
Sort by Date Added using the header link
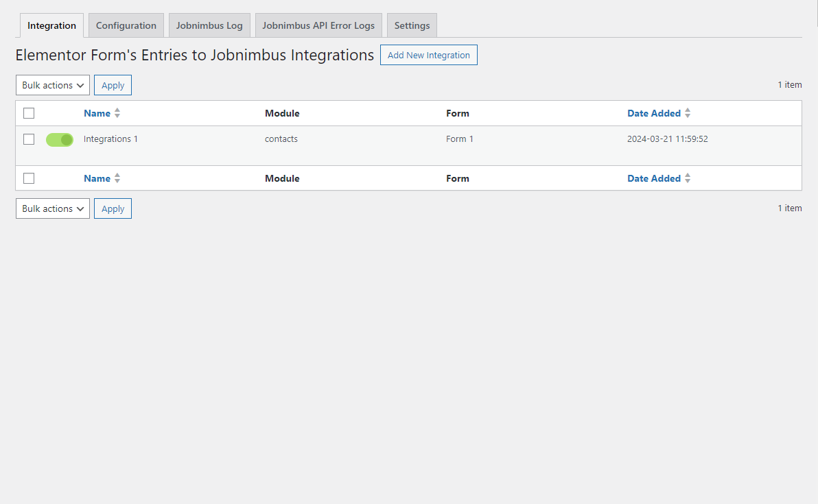(659, 113)
